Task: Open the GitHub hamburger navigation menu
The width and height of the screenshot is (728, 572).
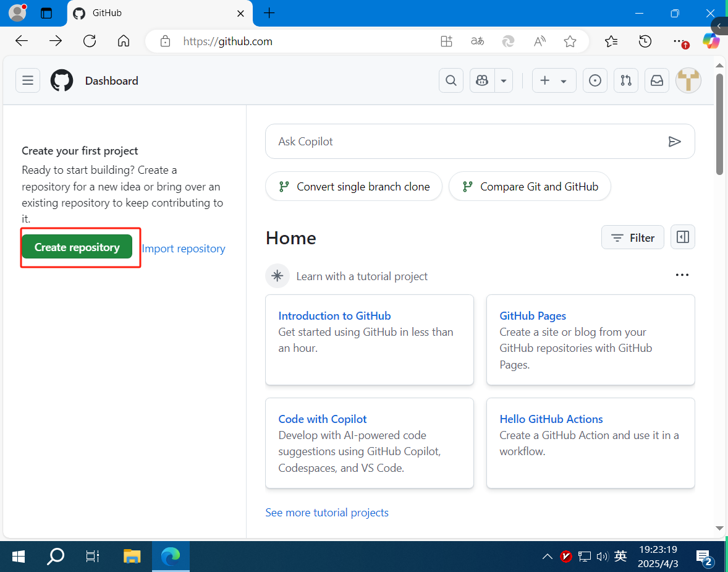Action: pos(28,80)
